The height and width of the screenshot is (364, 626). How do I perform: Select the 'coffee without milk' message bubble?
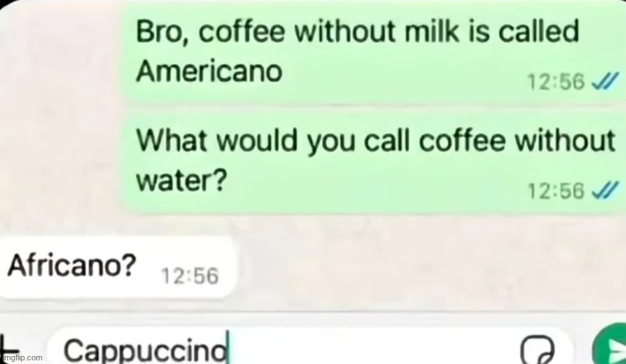(373, 52)
